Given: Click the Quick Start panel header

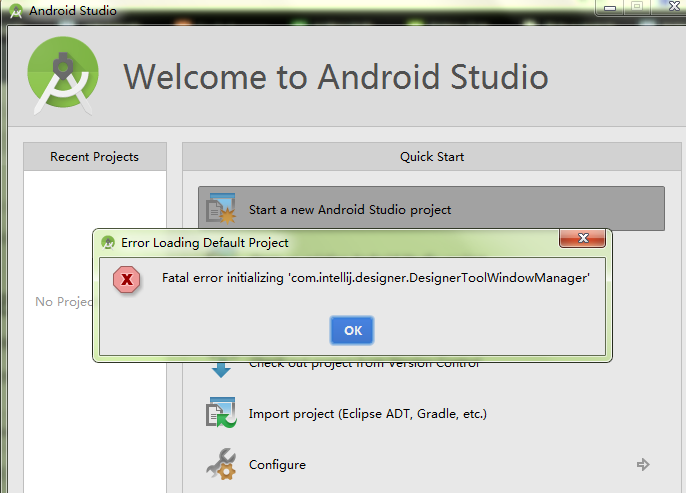Looking at the screenshot, I should click(x=431, y=157).
